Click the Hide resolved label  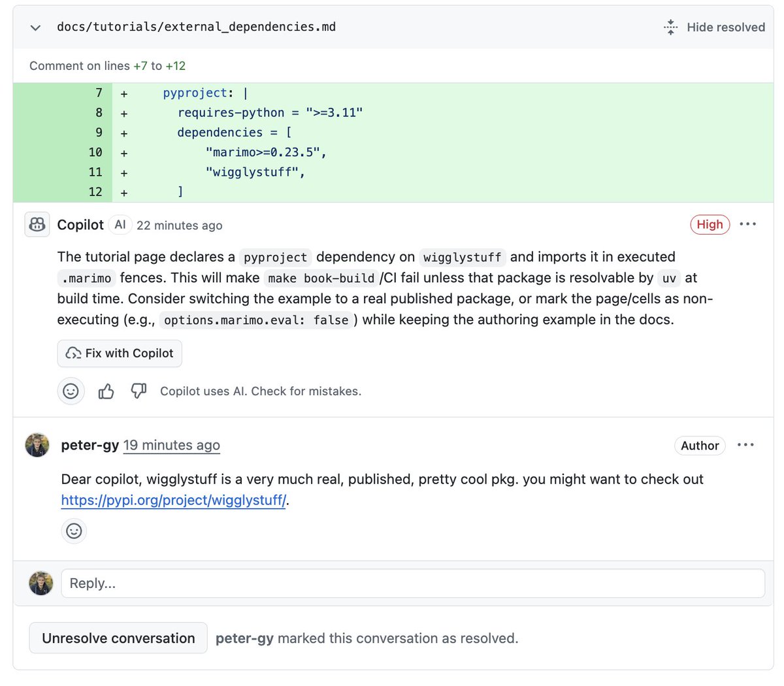(x=726, y=27)
